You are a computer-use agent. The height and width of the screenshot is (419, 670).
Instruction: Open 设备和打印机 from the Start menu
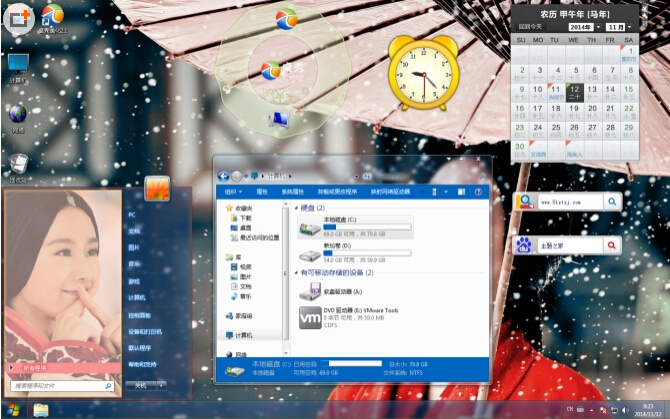pyautogui.click(x=145, y=332)
